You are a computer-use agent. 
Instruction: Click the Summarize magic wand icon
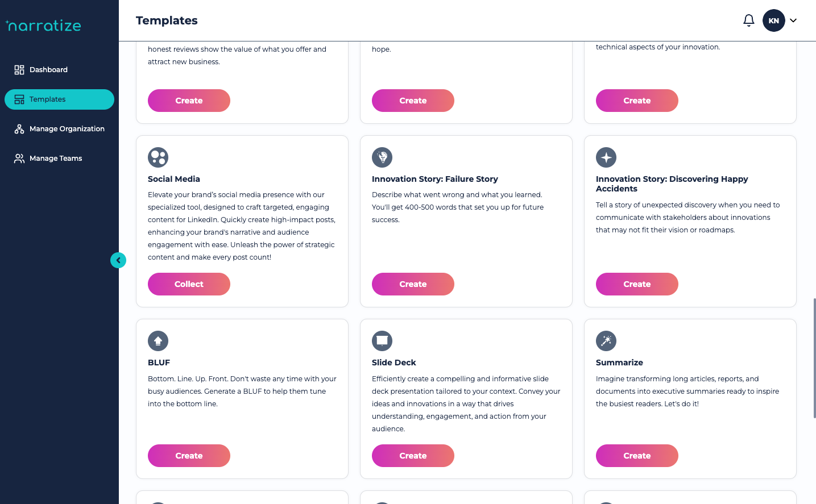606,341
